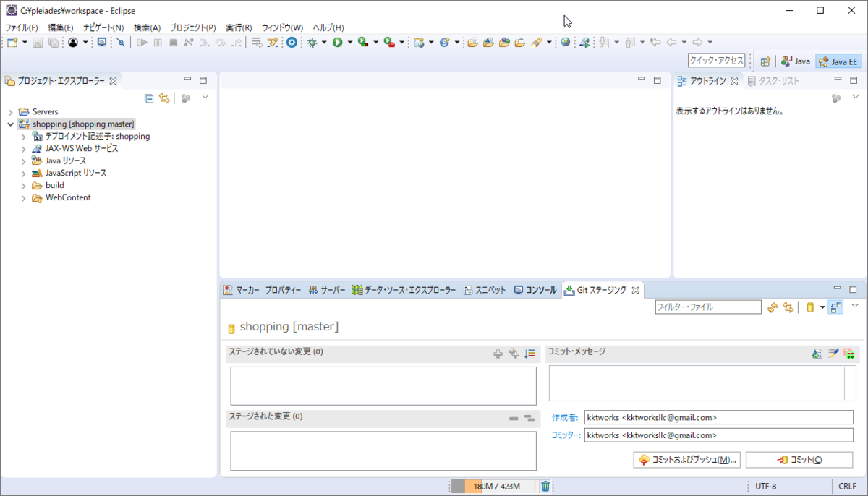Toggle the Add Signed-off-by icon
Viewport: 868px width, 496px height.
(833, 354)
